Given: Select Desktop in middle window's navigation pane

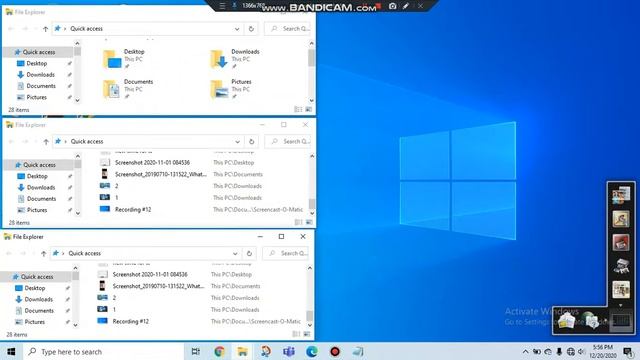Looking at the screenshot, I should click(37, 176).
